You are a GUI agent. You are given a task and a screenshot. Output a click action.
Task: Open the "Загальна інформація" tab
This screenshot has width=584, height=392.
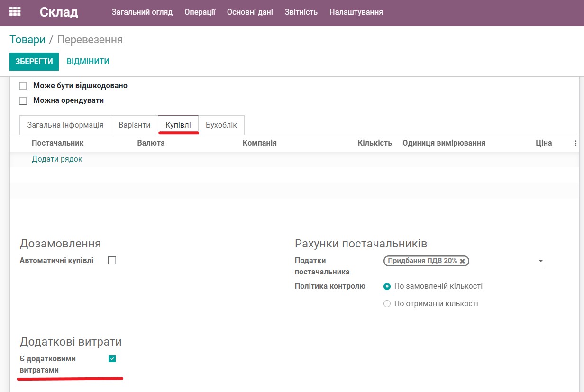[x=65, y=125]
